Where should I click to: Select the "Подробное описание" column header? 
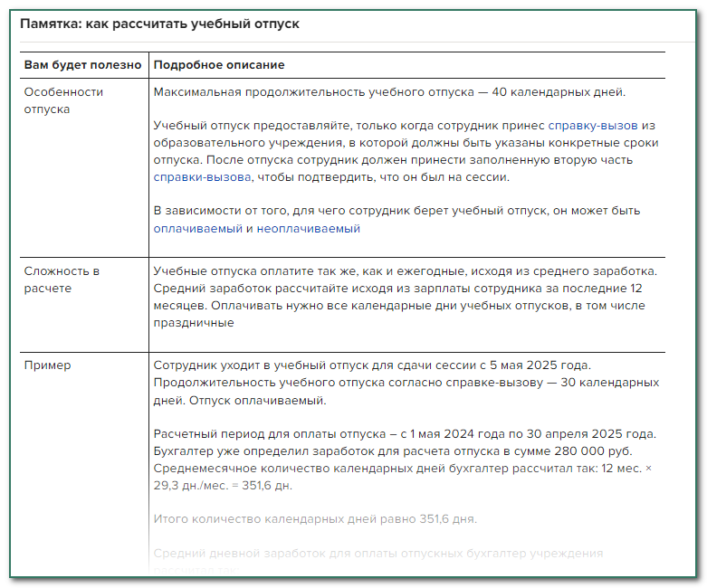[219, 65]
